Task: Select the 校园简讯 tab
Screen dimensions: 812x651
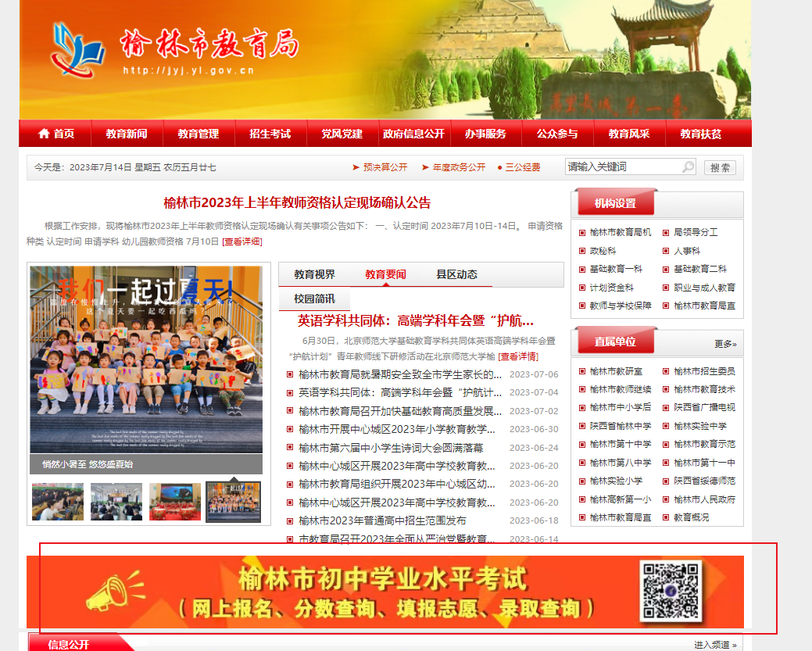Action: (x=314, y=299)
